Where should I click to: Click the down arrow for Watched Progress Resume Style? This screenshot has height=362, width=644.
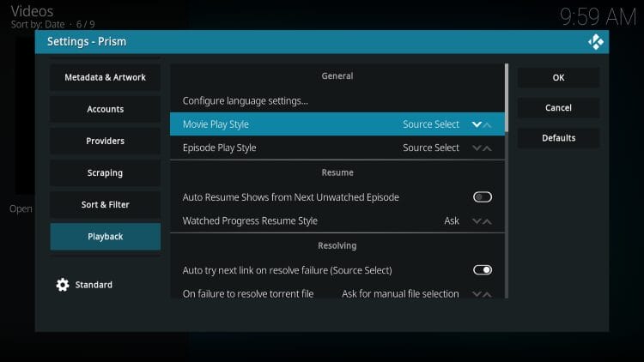pyautogui.click(x=477, y=220)
